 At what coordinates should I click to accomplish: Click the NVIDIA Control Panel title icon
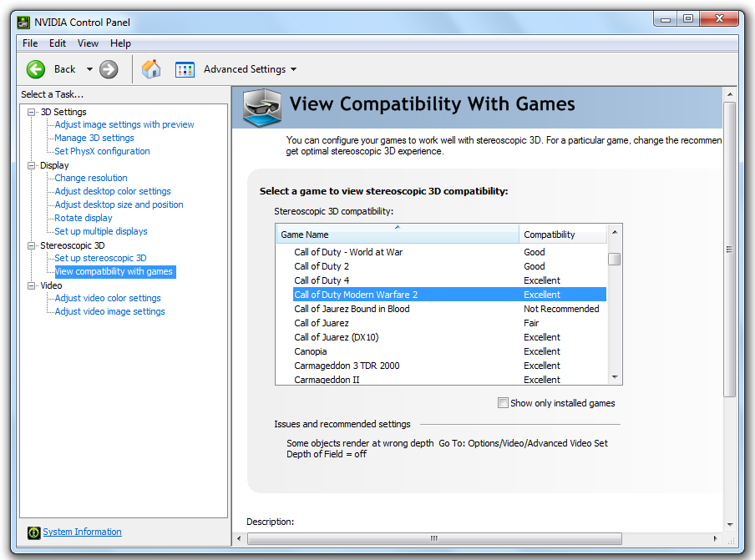(23, 23)
